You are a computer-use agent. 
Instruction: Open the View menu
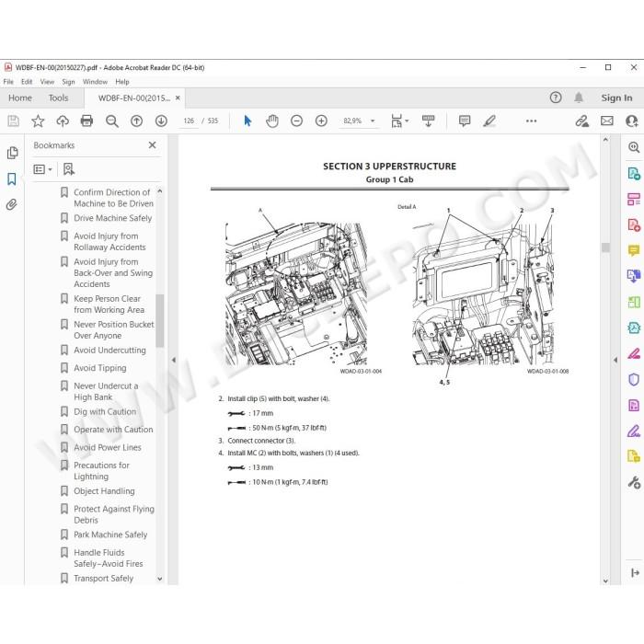pos(47,82)
